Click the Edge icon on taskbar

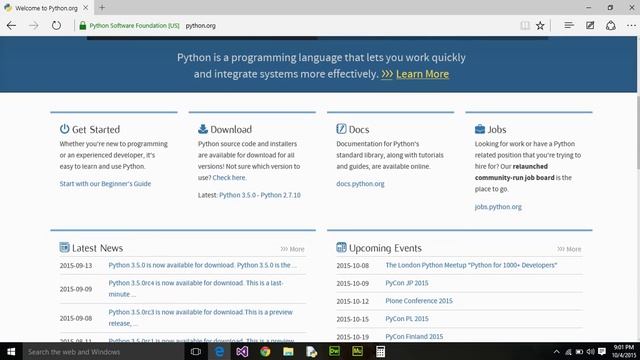(219, 351)
